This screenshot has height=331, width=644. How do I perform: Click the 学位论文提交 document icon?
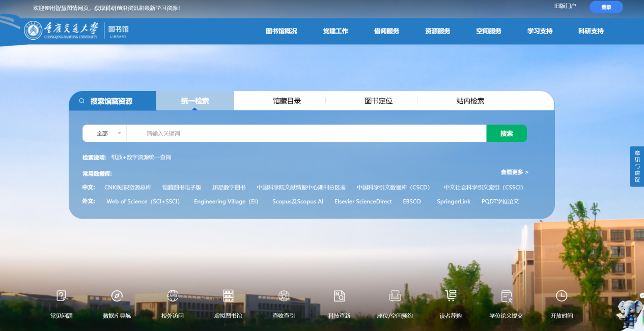(x=506, y=296)
